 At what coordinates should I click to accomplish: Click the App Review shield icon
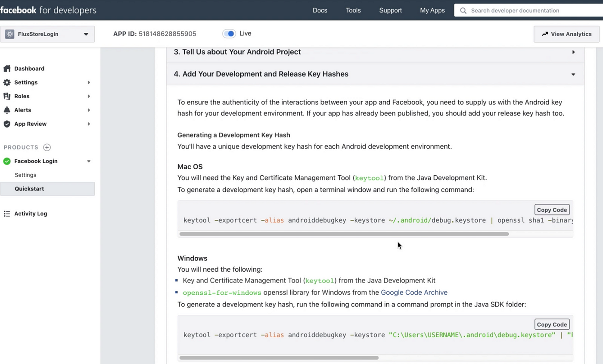7,124
